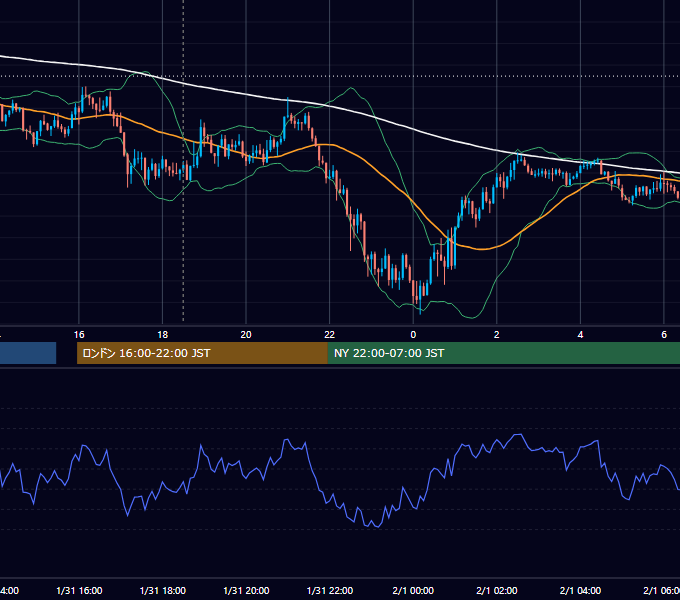The image size is (680, 600).
Task: Click the 6 hour label on chart axis
Action: [664, 335]
